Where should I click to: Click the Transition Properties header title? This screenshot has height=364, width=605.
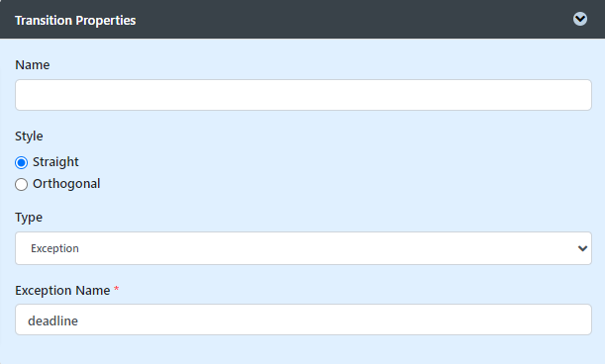[75, 20]
